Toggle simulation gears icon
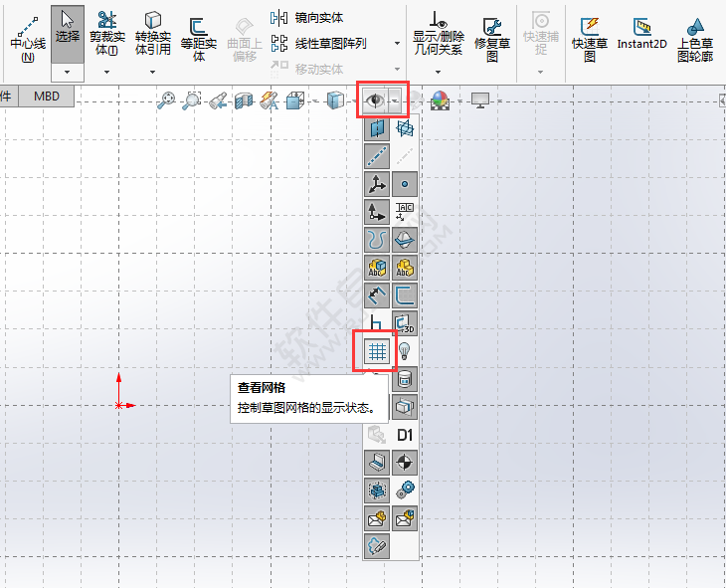Screen dimensions: 726x588 point(405,490)
